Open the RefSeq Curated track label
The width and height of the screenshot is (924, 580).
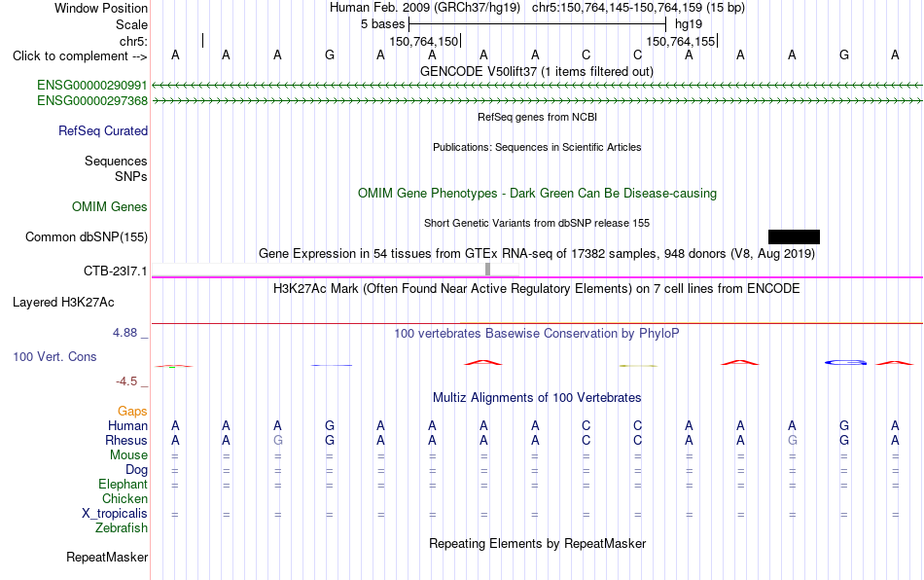pyautogui.click(x=103, y=130)
